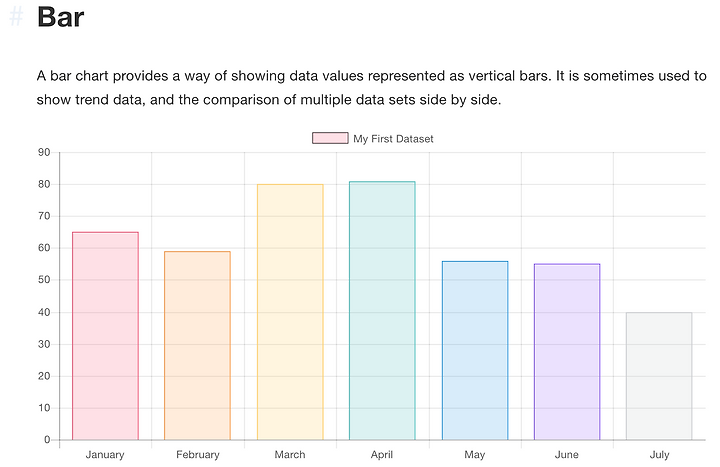Click the Bar page heading text
Screen dimensions: 720x467
click(60, 18)
